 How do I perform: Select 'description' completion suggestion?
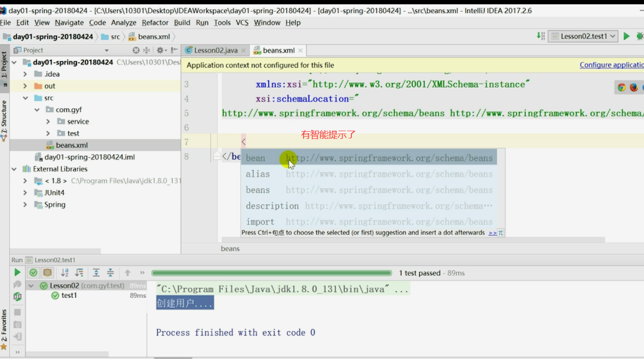click(x=369, y=206)
